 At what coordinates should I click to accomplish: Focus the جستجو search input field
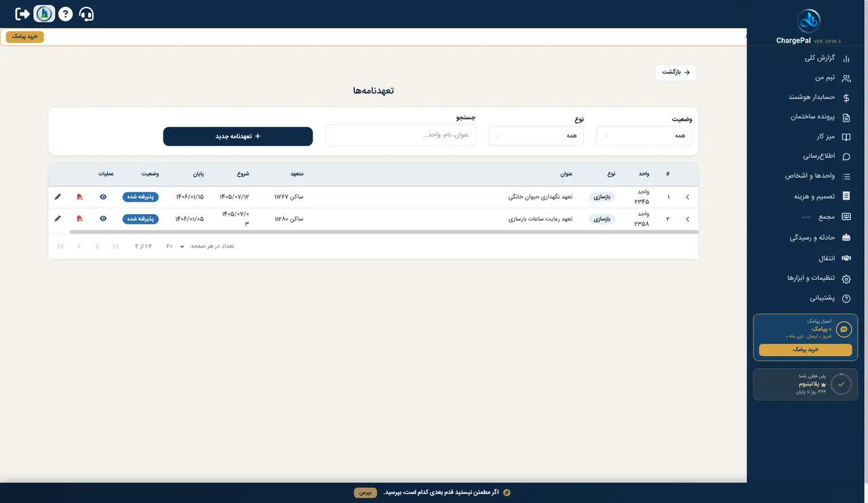point(401,135)
